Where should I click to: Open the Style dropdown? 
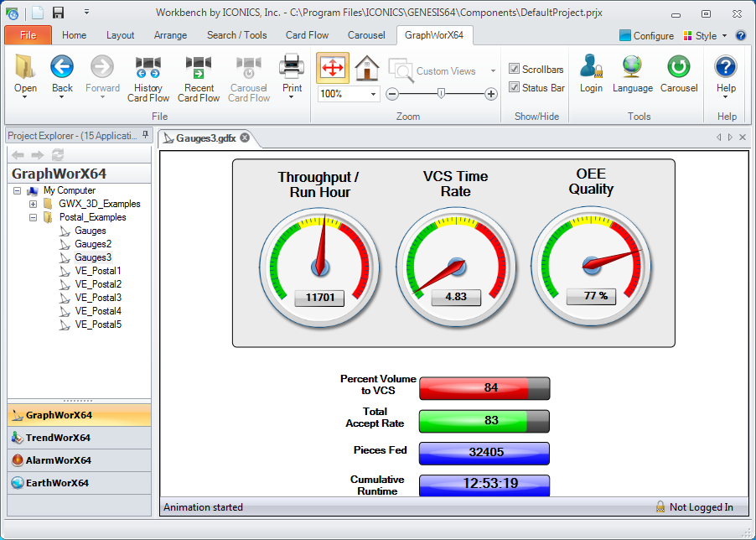click(705, 36)
